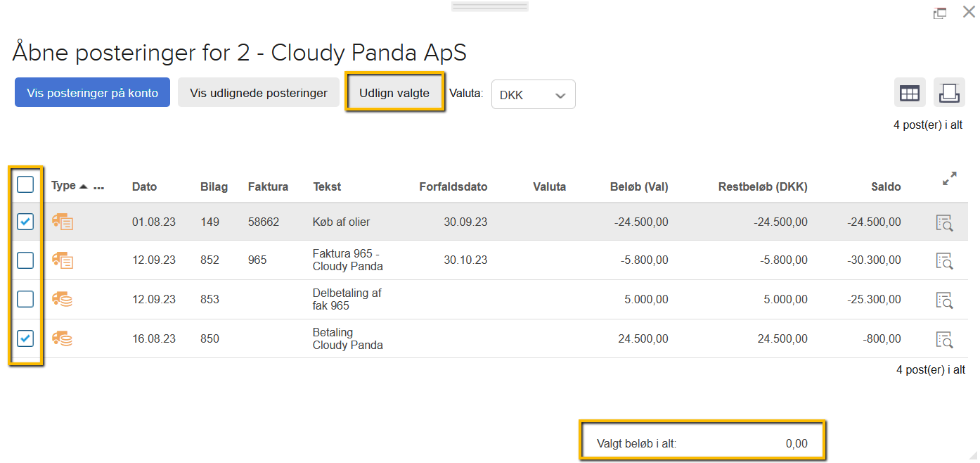Screen dimensions: 980x463
Task: Toggle the select-all checkbox in header
Action: tap(25, 185)
